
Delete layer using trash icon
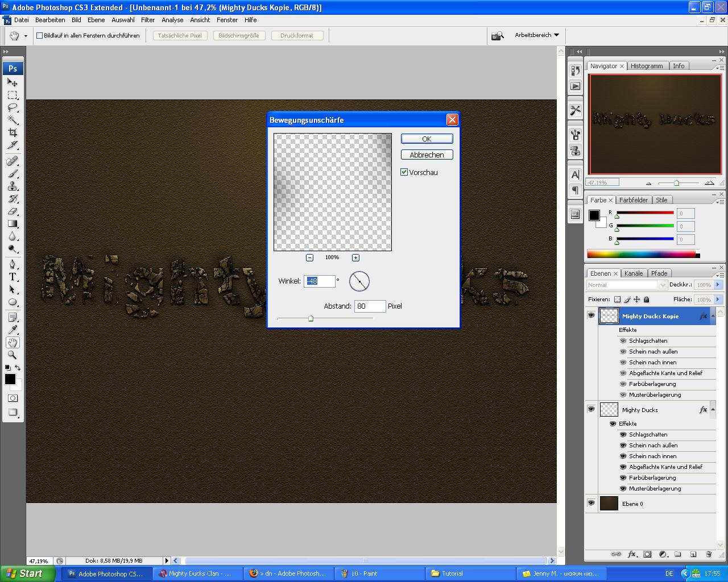(x=709, y=554)
